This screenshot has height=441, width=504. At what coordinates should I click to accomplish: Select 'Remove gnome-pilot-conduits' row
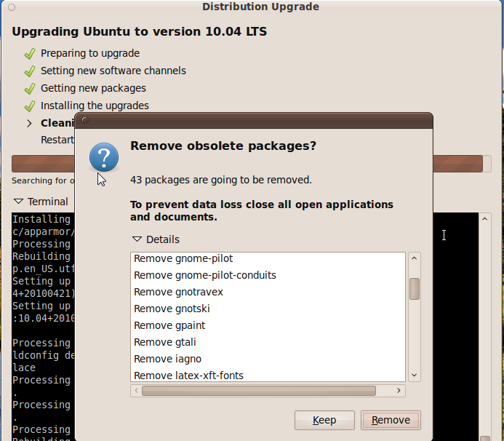click(x=268, y=275)
